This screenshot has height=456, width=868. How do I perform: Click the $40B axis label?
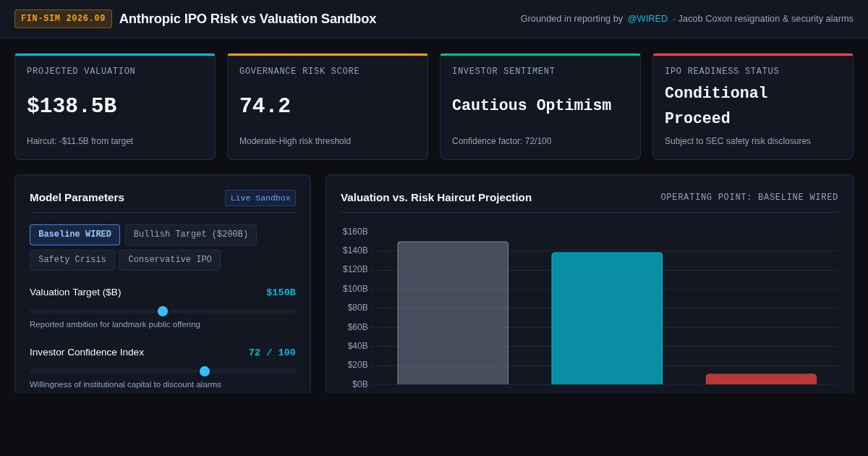357,346
